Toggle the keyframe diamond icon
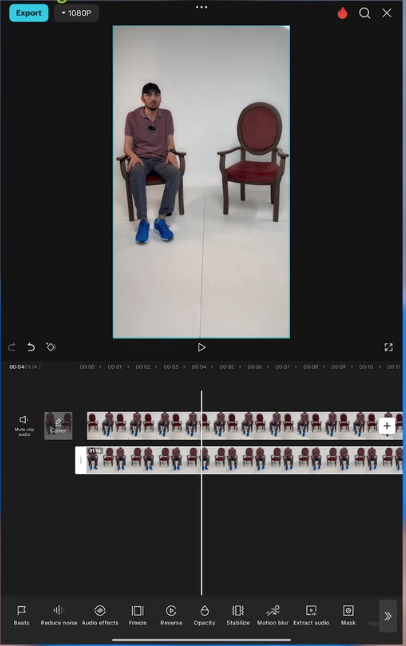The image size is (406, 646). (51, 347)
